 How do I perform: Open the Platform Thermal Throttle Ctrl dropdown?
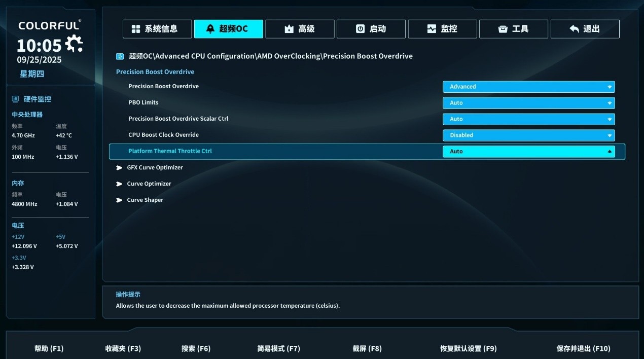click(x=528, y=152)
